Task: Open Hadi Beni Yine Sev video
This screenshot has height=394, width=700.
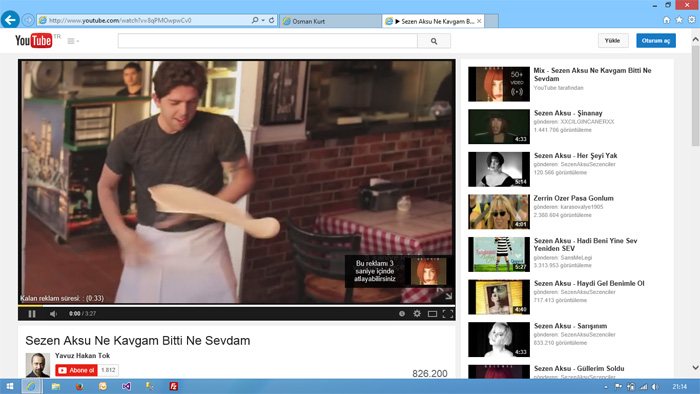Action: click(x=585, y=245)
